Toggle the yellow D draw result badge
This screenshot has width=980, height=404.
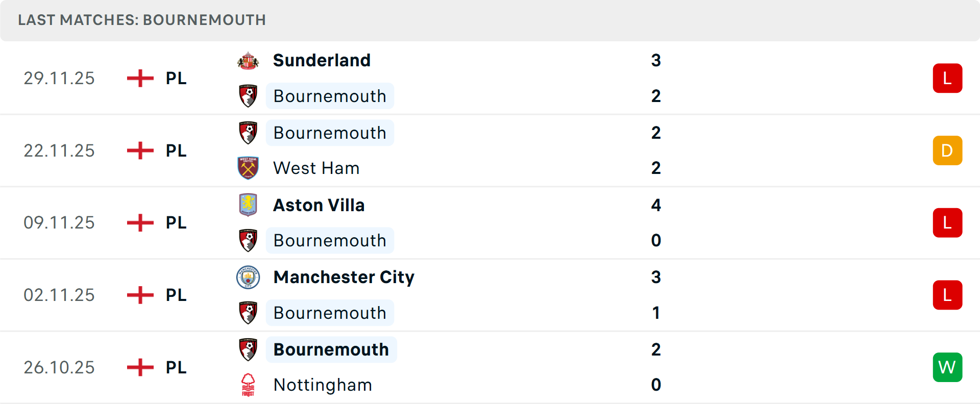coord(947,150)
